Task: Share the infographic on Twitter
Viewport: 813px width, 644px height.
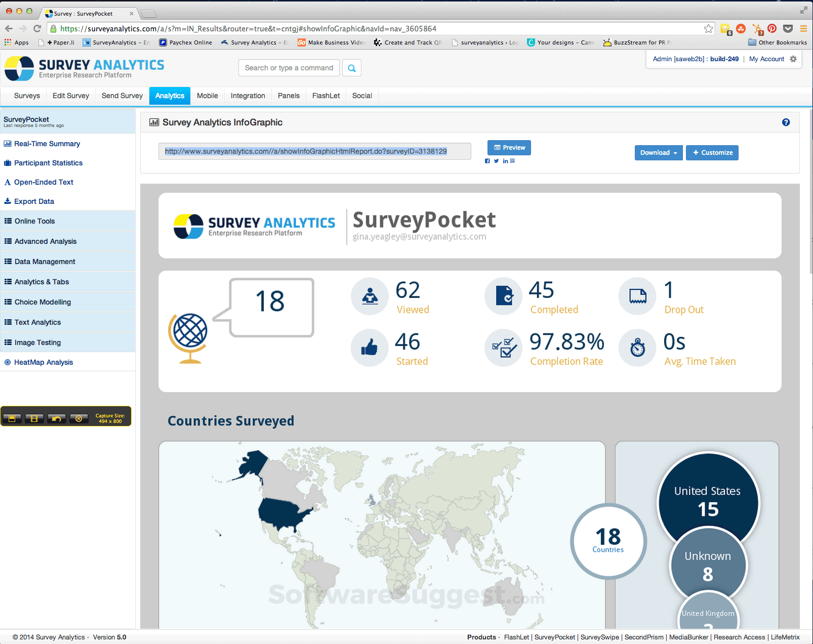Action: (496, 161)
